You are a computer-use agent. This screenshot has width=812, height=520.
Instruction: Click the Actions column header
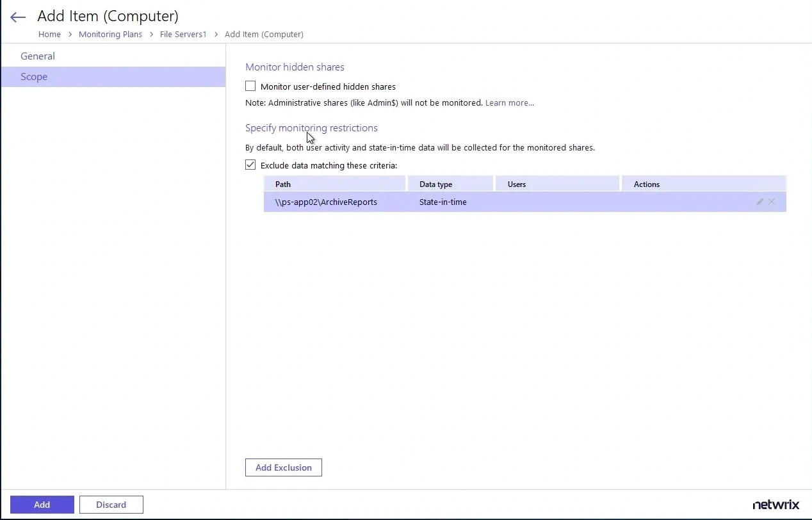coord(646,184)
